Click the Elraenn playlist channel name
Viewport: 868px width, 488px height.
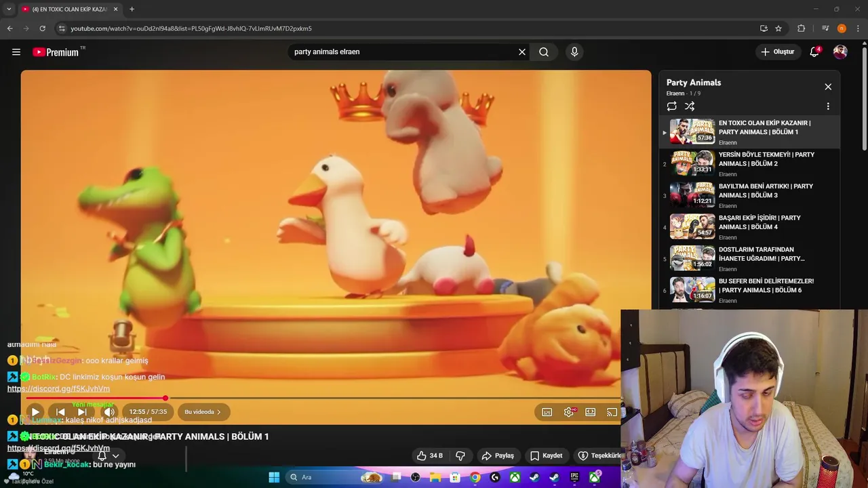tap(675, 94)
